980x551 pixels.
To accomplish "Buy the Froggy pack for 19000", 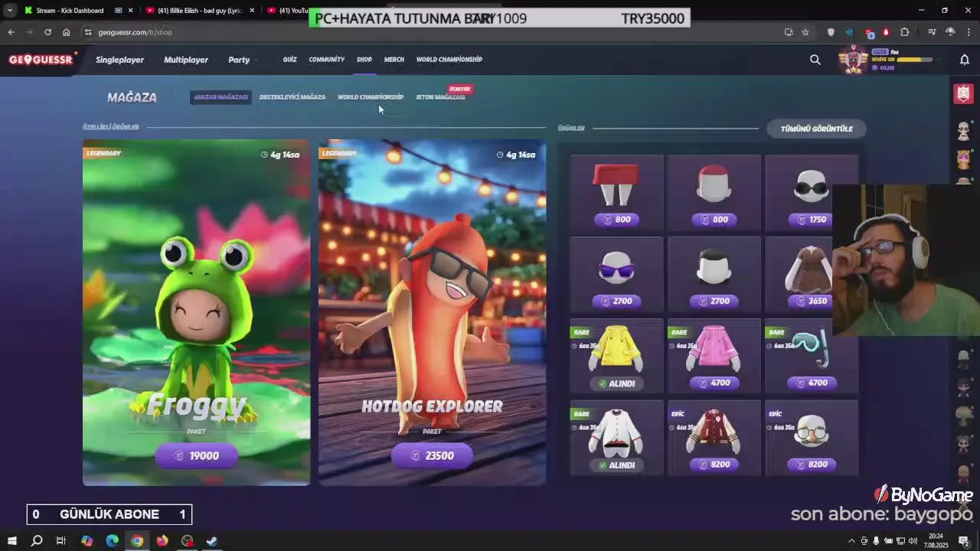I will pyautogui.click(x=196, y=455).
